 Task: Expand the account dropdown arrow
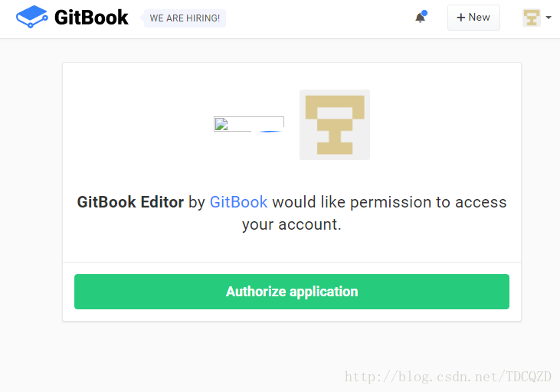coord(549,18)
